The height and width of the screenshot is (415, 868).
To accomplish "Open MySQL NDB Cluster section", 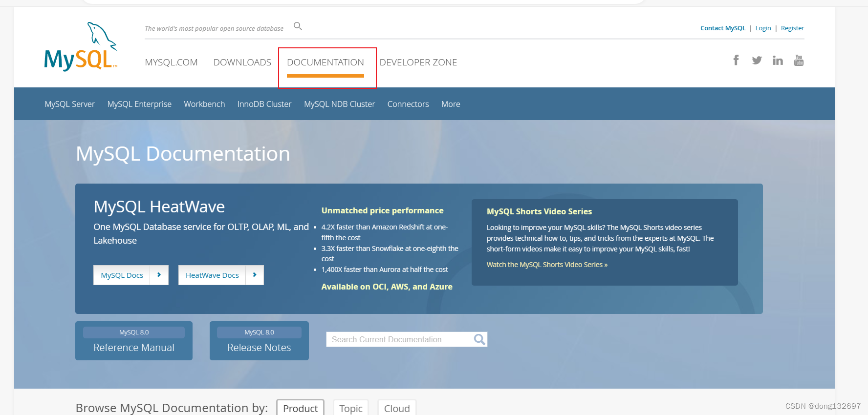I will pos(339,104).
